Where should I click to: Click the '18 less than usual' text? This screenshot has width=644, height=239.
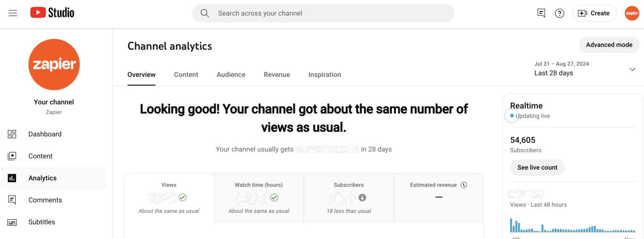(x=349, y=211)
